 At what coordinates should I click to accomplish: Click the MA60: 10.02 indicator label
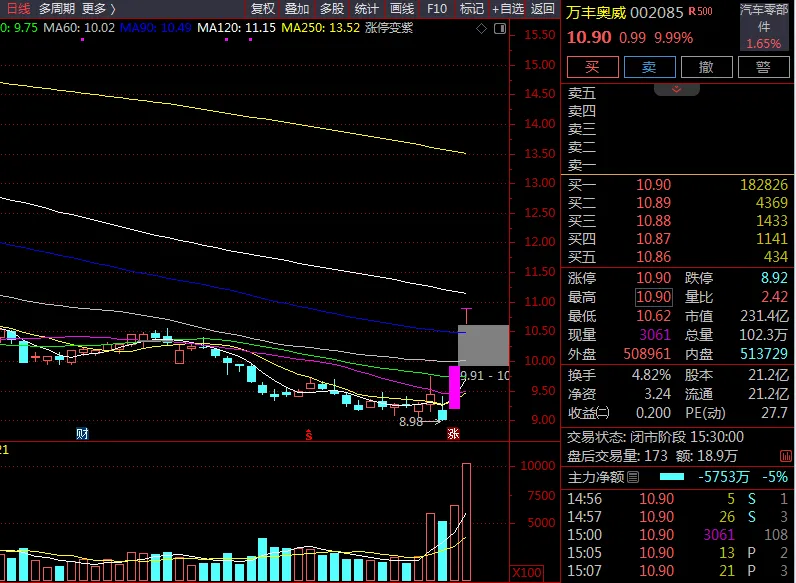pos(79,28)
